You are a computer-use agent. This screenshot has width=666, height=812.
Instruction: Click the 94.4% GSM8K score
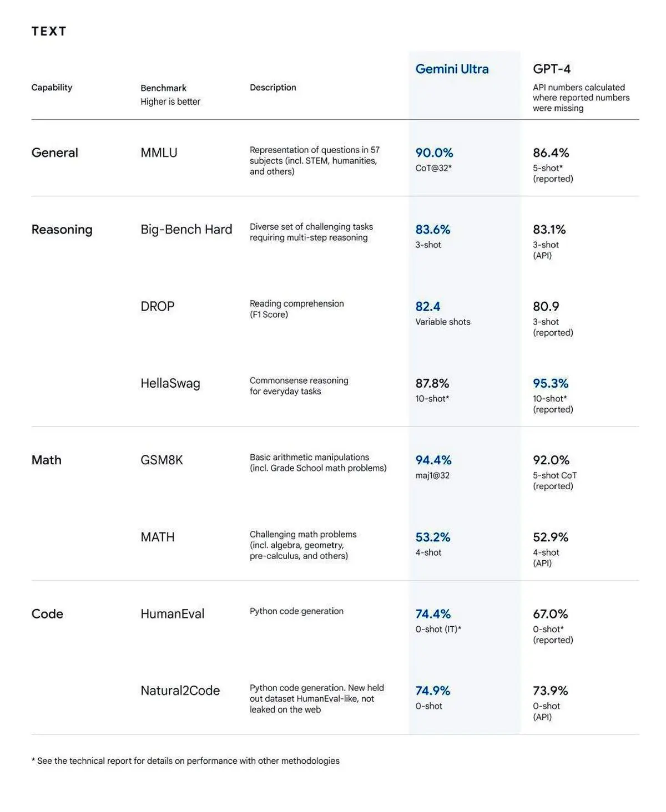point(433,460)
